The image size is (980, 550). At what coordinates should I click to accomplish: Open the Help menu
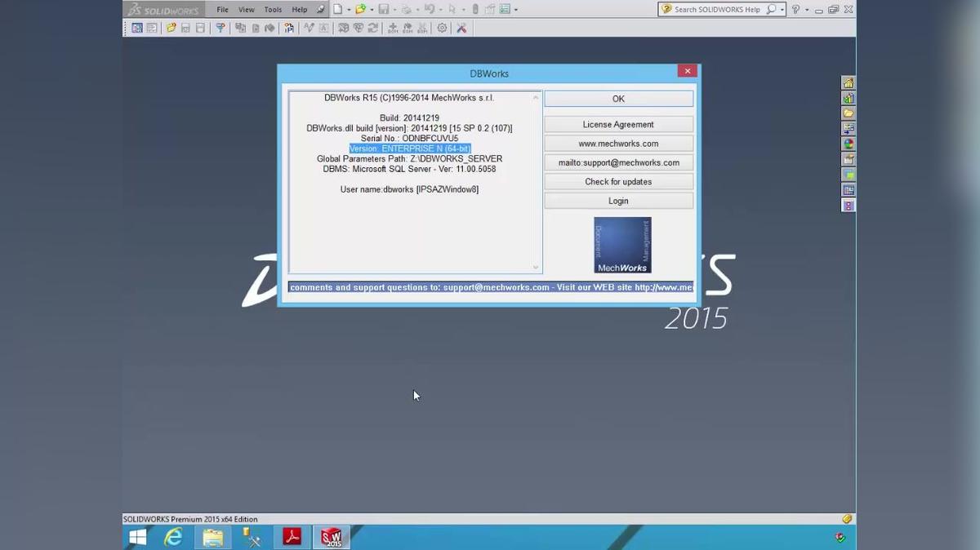pos(300,10)
